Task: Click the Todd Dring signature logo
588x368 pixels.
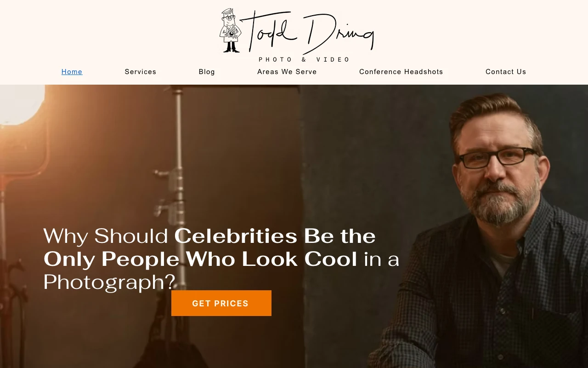Action: pos(307,31)
